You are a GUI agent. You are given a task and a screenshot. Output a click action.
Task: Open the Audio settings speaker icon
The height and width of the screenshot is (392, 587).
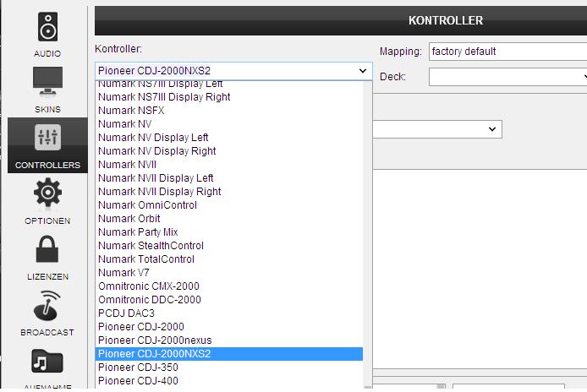(x=47, y=27)
